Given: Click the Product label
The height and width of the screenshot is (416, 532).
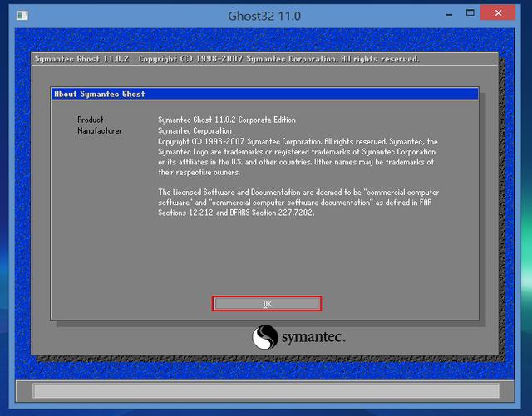Looking at the screenshot, I should tap(91, 120).
